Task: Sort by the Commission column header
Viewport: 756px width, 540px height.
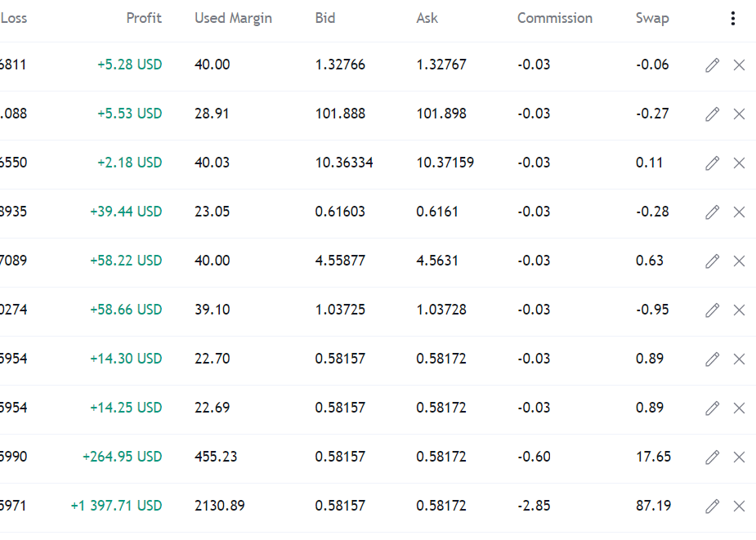Action: pos(555,18)
